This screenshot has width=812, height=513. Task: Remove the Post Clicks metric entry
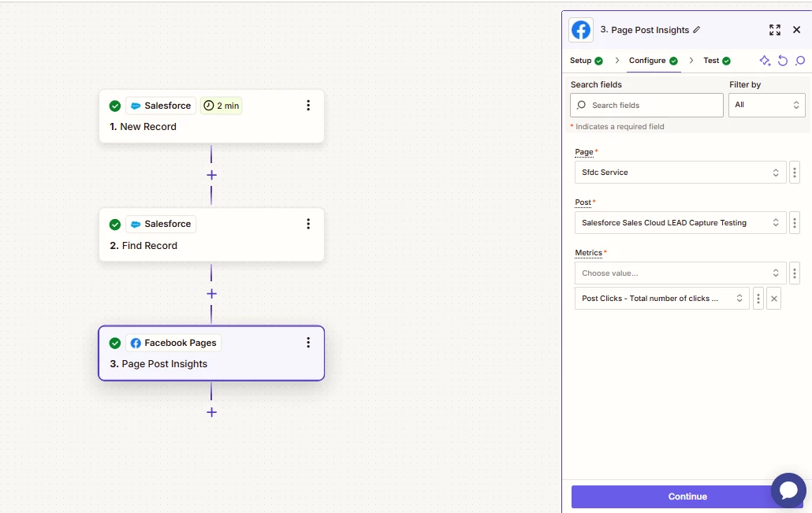click(x=773, y=299)
